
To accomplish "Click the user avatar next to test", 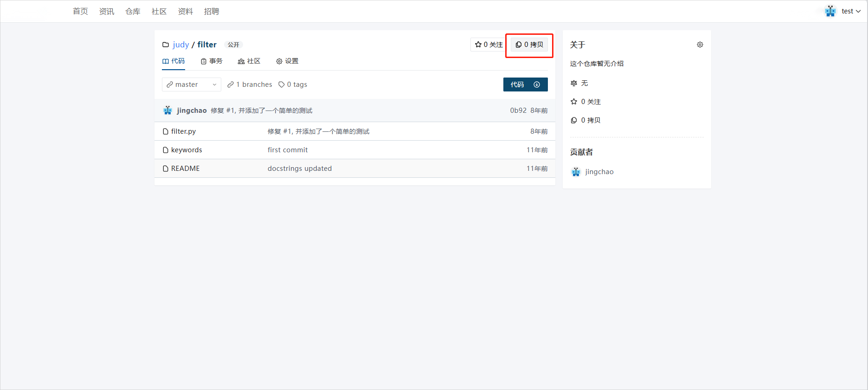I will tap(830, 11).
